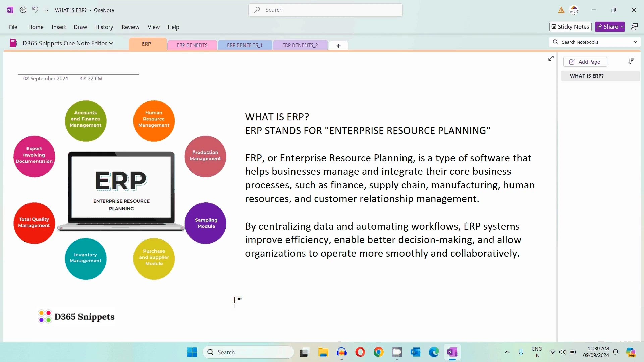Click the ERP modules diagram image
The width and height of the screenshot is (644, 362).
120,190
